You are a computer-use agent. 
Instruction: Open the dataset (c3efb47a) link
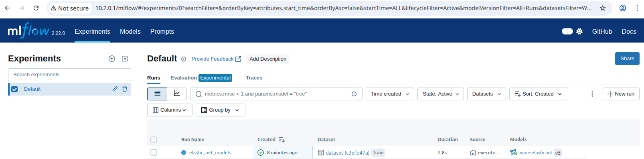(x=347, y=153)
